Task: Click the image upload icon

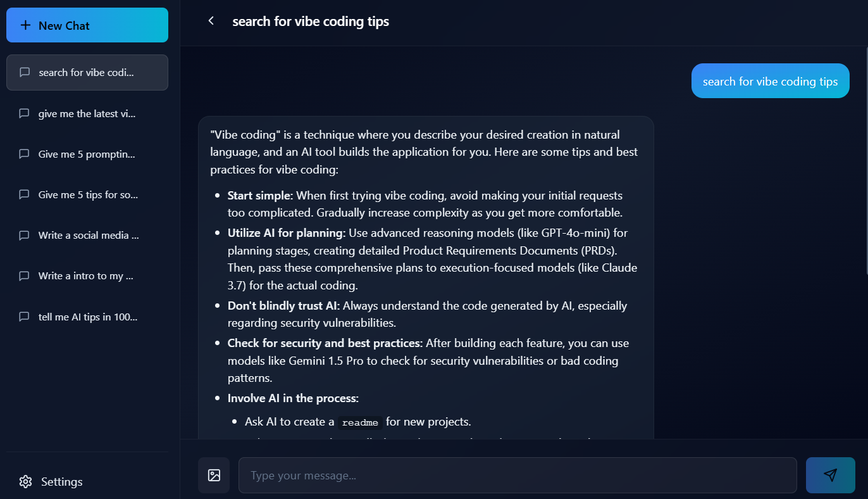Action: point(214,475)
